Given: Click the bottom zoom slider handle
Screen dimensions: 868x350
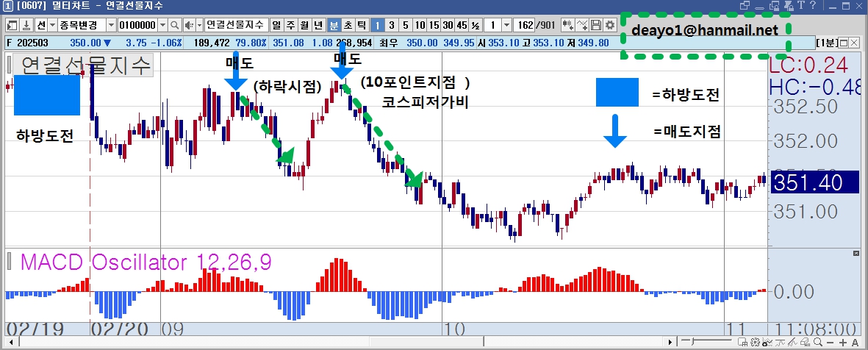Looking at the screenshot, I should pos(692,342).
